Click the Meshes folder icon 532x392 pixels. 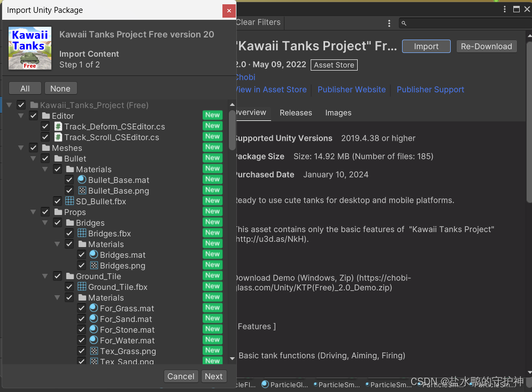coord(46,148)
